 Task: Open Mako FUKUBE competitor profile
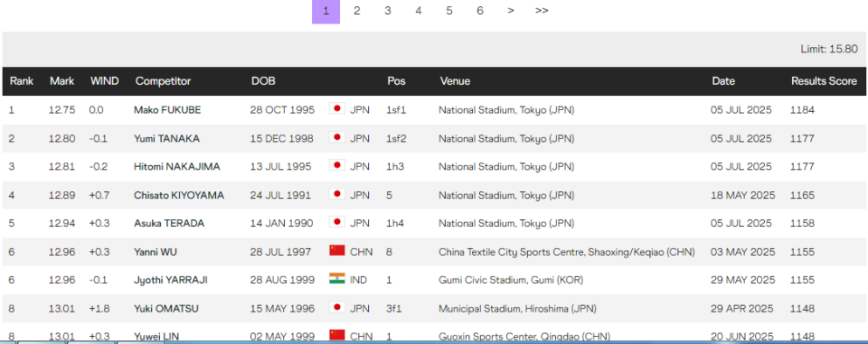[167, 110]
